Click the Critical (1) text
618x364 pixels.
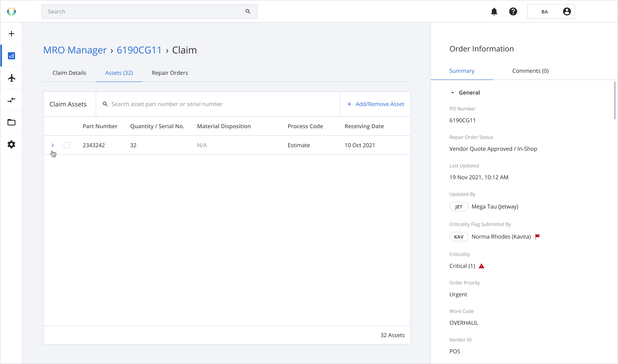point(462,266)
